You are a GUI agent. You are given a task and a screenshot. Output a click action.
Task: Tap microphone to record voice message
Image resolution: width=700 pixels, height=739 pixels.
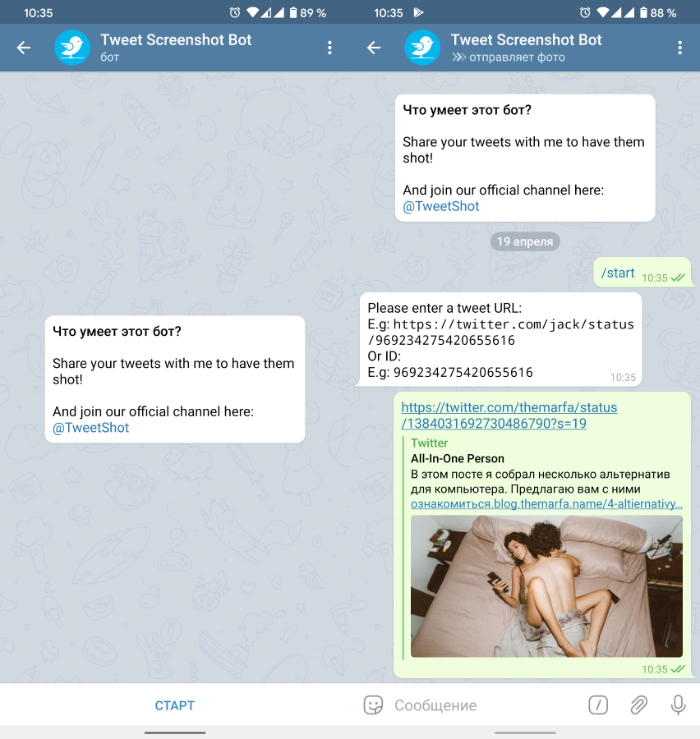(679, 705)
